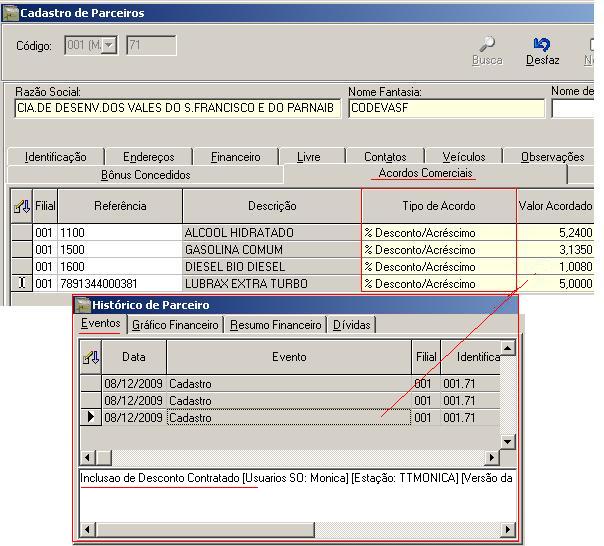Click Eventos grid scroll-left arrow
This screenshot has width=604, height=546.
pyautogui.click(x=87, y=458)
